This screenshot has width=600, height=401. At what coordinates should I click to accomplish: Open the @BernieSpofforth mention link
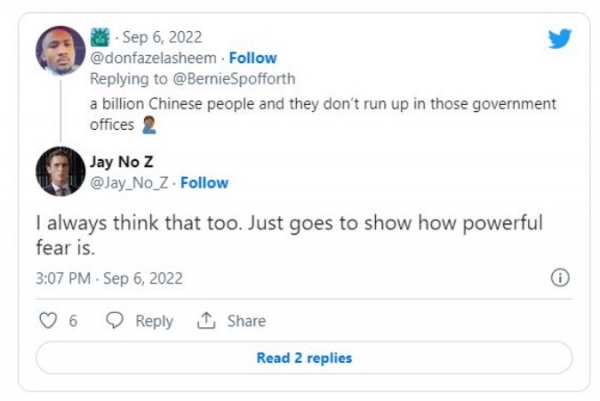pos(235,78)
